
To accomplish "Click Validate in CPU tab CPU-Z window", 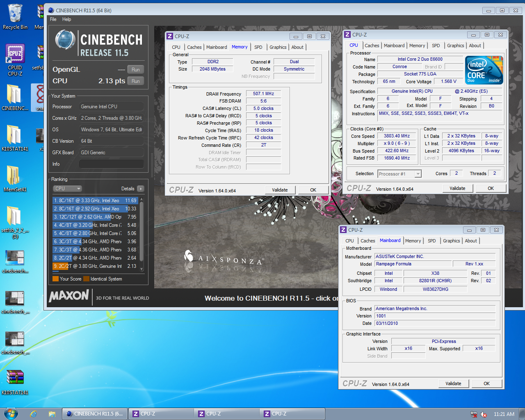I will pos(458,188).
